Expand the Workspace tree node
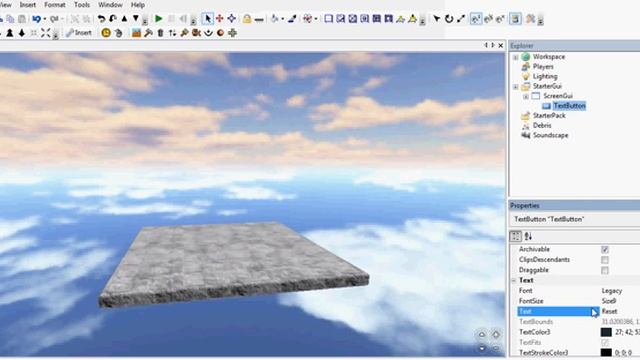 point(516,57)
